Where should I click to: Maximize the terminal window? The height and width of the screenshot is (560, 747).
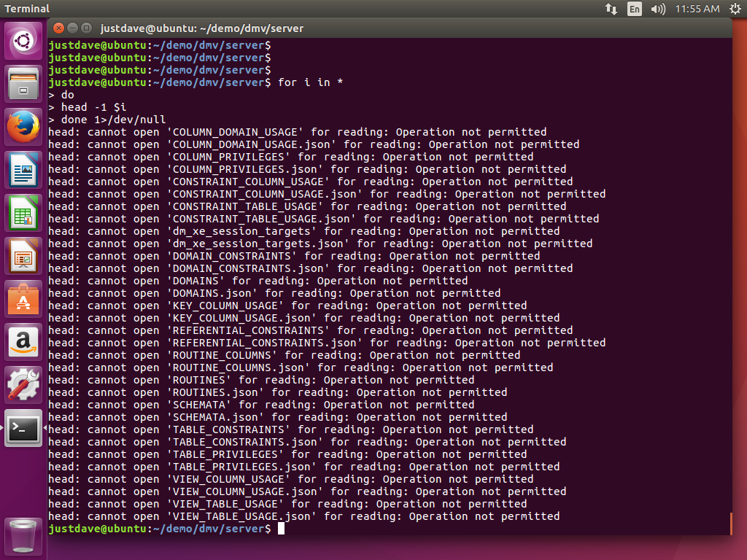pos(87,28)
